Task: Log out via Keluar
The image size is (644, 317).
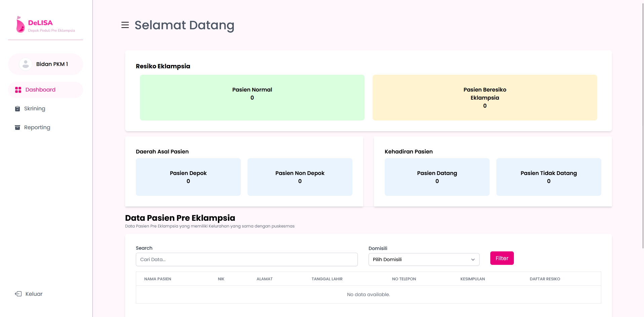Action: 29,294
